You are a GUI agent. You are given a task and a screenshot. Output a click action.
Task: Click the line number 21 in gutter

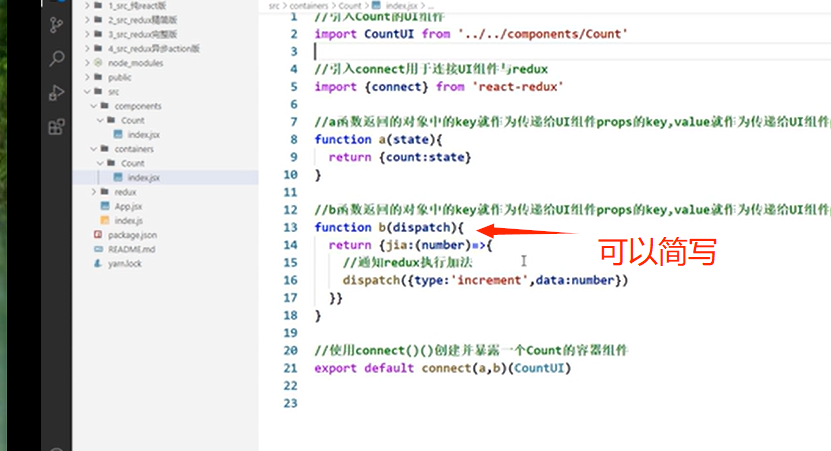tap(290, 368)
